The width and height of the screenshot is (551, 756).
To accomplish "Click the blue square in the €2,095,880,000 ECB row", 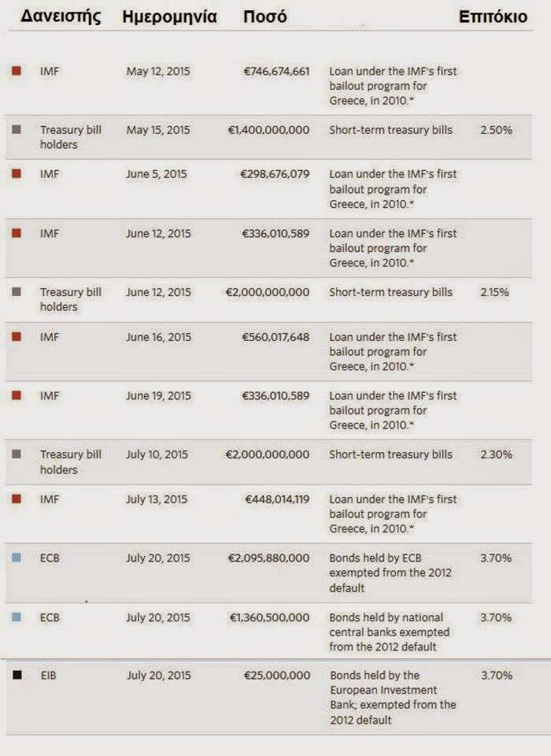I will [x=17, y=558].
